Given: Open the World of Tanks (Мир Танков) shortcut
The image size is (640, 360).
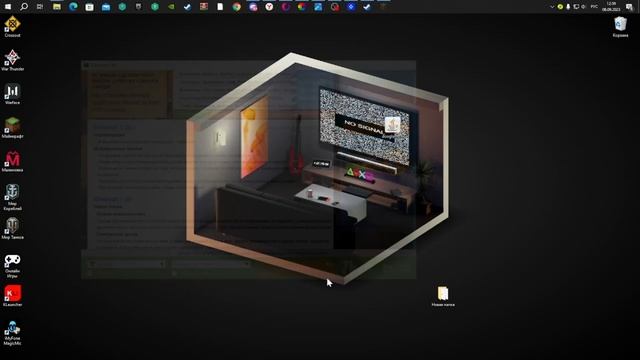Looking at the screenshot, I should [12, 229].
